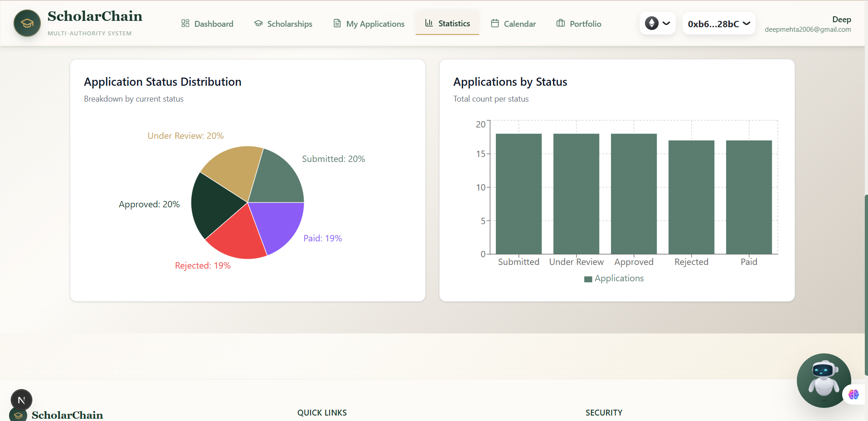The width and height of the screenshot is (868, 421).
Task: Click the dark N badge at bottom left
Action: 21,400
